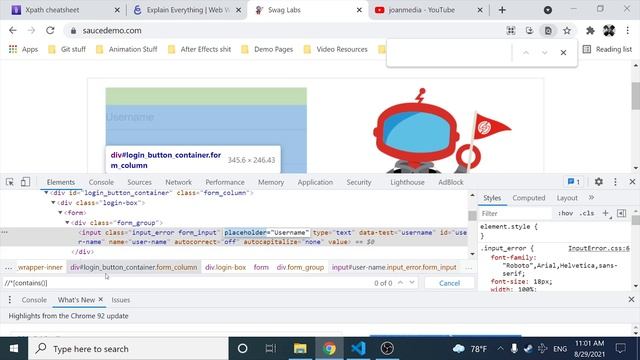Toggle the computed styles sidebar icon
Image resolution: width=640 pixels, height=360 pixels.
coord(621,213)
